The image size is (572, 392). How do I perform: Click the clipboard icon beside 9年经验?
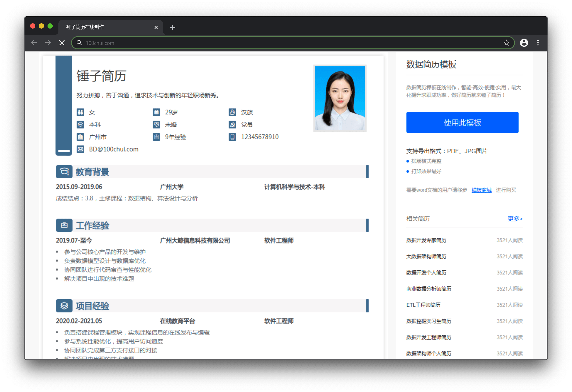(156, 137)
